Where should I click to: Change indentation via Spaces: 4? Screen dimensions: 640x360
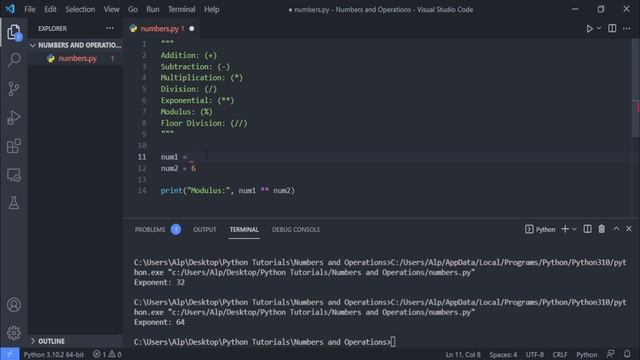point(503,354)
